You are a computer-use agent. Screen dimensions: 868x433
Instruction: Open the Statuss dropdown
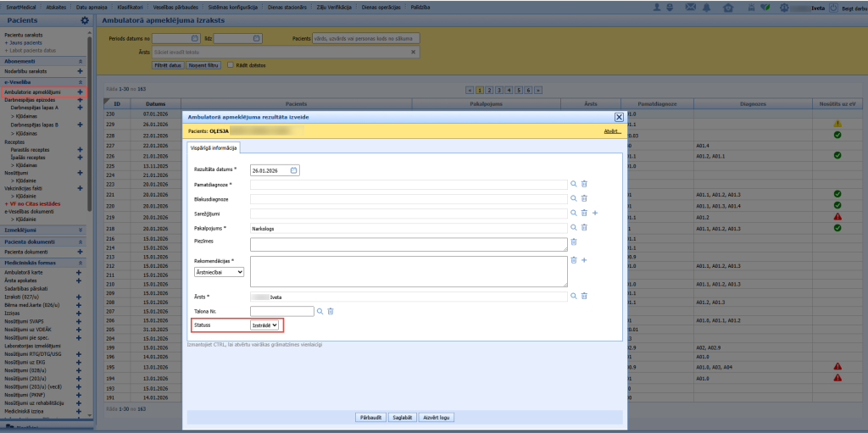(264, 325)
